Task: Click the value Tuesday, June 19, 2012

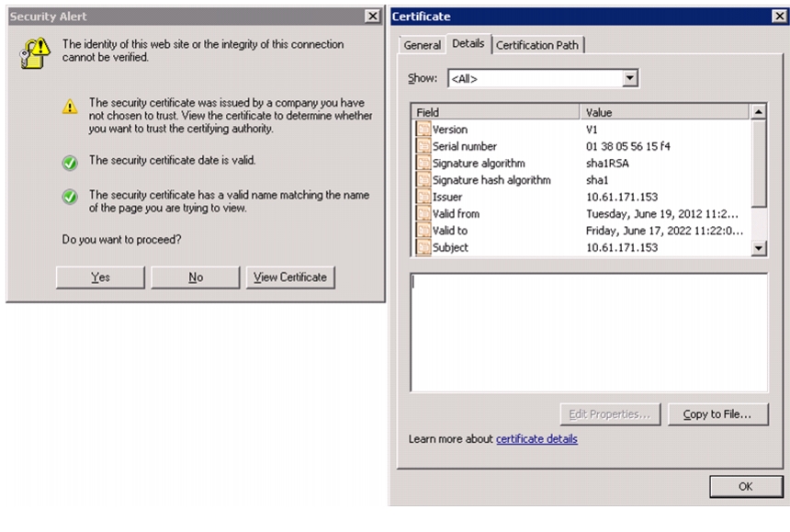Action: coord(662,213)
